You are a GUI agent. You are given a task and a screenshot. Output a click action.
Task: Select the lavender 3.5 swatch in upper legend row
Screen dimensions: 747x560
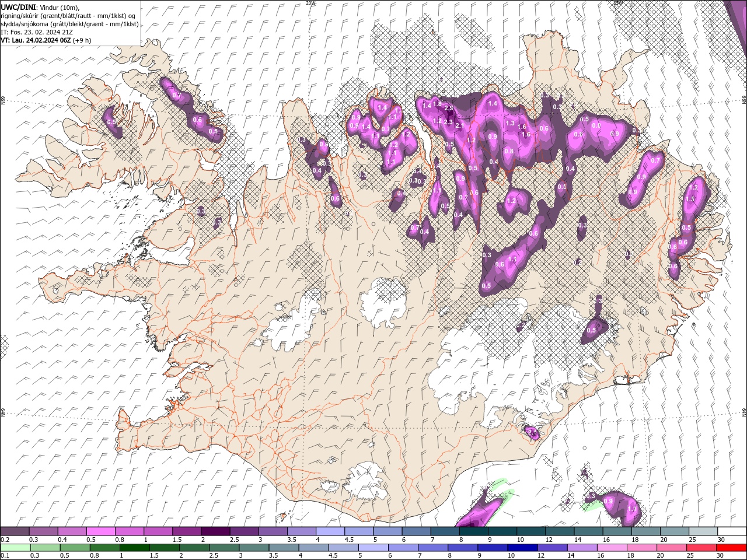[x=301, y=531]
